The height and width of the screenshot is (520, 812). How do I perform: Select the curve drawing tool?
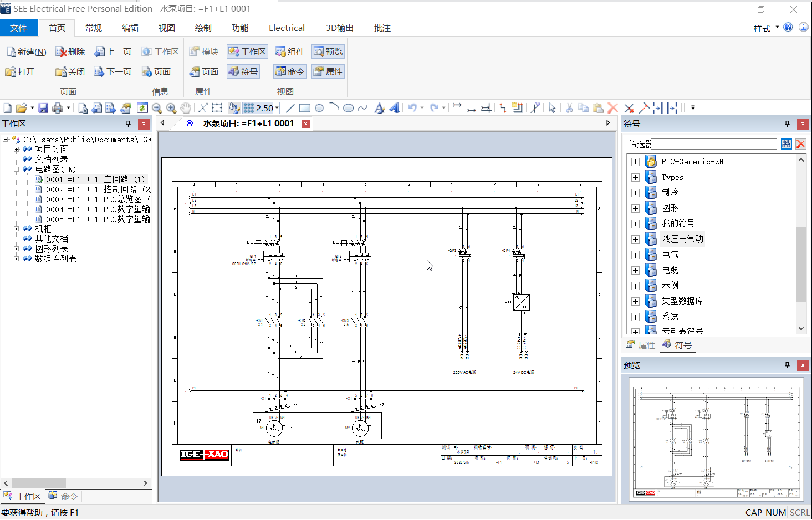click(362, 108)
